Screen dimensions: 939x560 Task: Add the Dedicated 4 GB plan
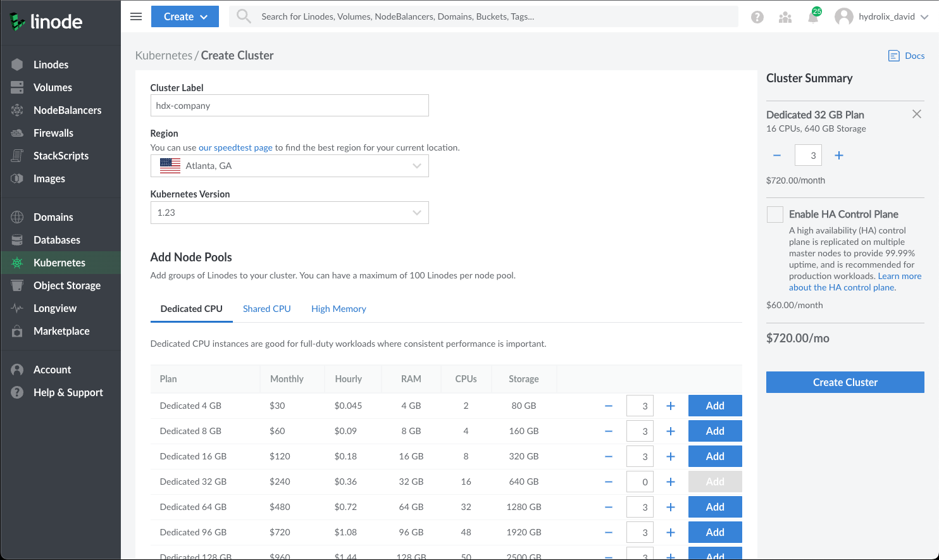tap(715, 406)
